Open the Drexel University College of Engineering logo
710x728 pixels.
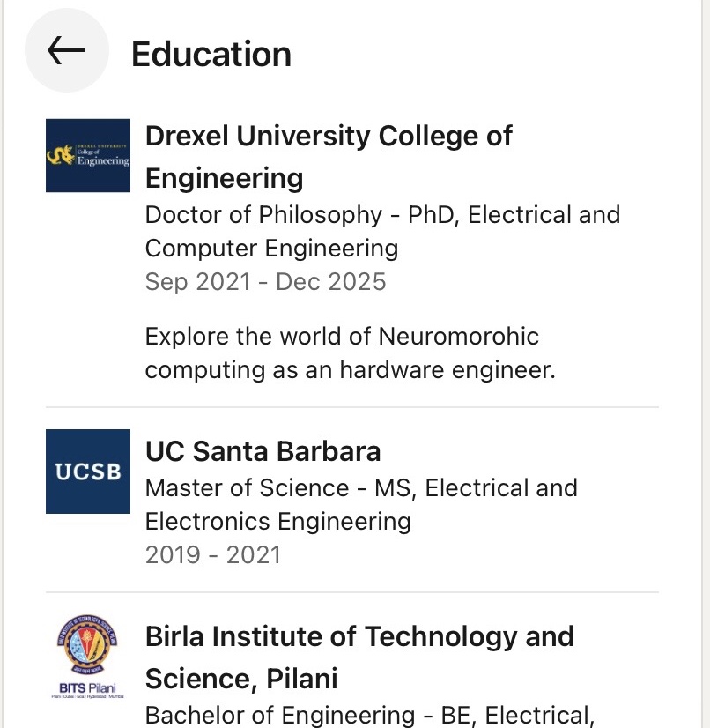click(88, 156)
